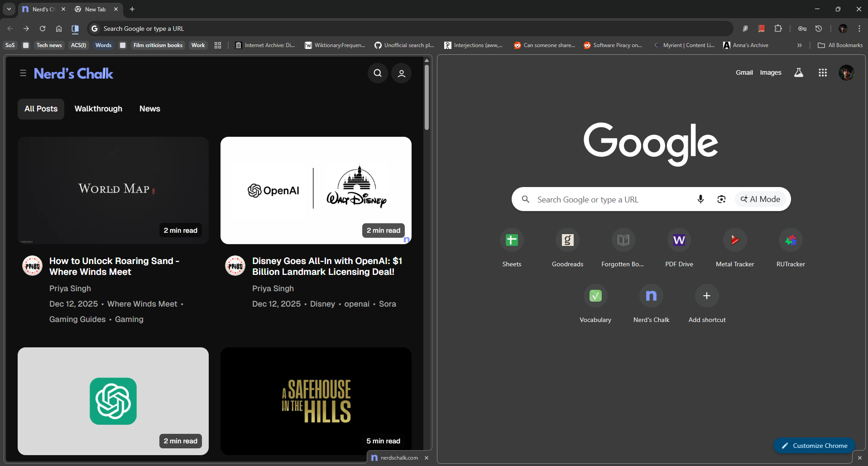The image size is (868, 466).
Task: Open the Nerd's Chalk user account icon
Action: coord(401,73)
